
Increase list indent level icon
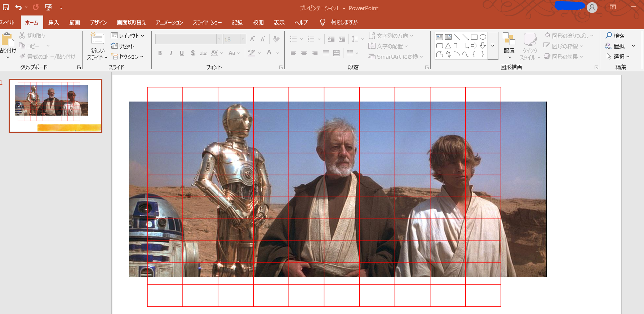pyautogui.click(x=342, y=39)
